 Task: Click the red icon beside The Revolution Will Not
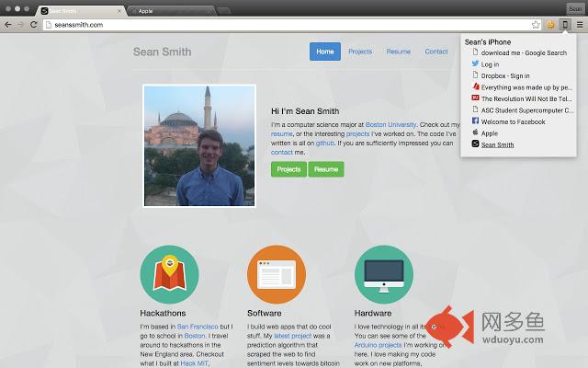point(475,98)
